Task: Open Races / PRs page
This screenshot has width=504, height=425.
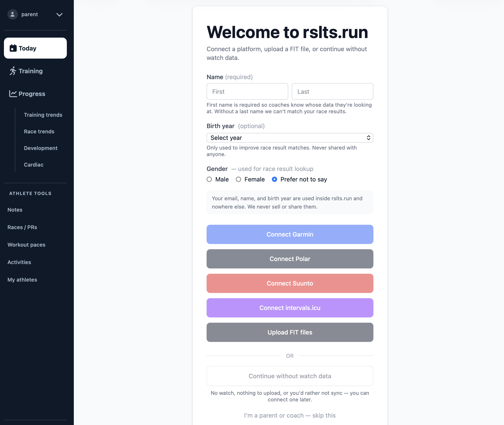Action: (22, 227)
